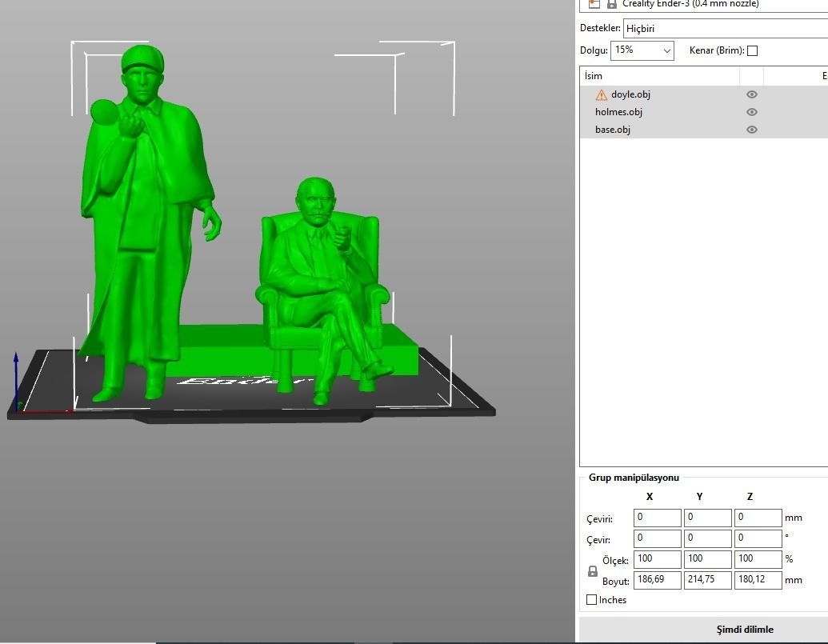Click the Ölçek X scale field
Image resolution: width=828 pixels, height=644 pixels.
click(x=657, y=559)
